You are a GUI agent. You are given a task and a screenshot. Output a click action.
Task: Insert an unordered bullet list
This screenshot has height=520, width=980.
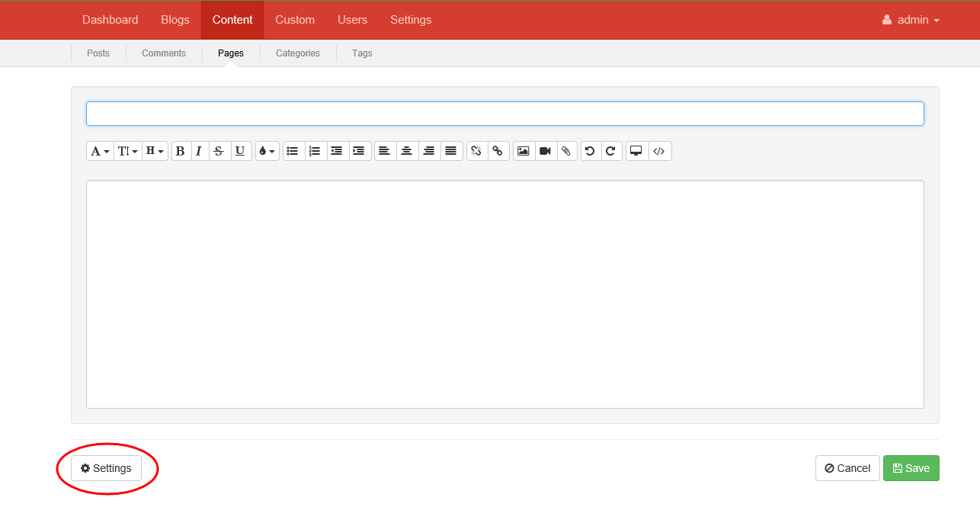point(293,151)
